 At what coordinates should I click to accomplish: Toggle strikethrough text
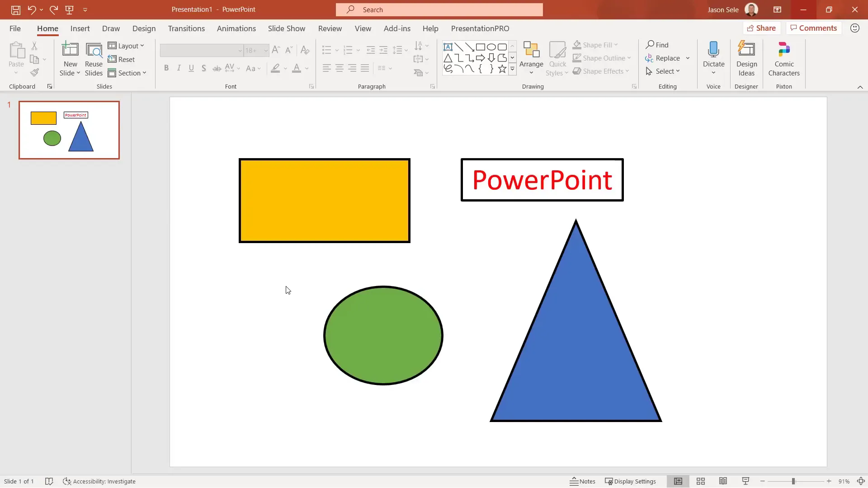coord(217,68)
